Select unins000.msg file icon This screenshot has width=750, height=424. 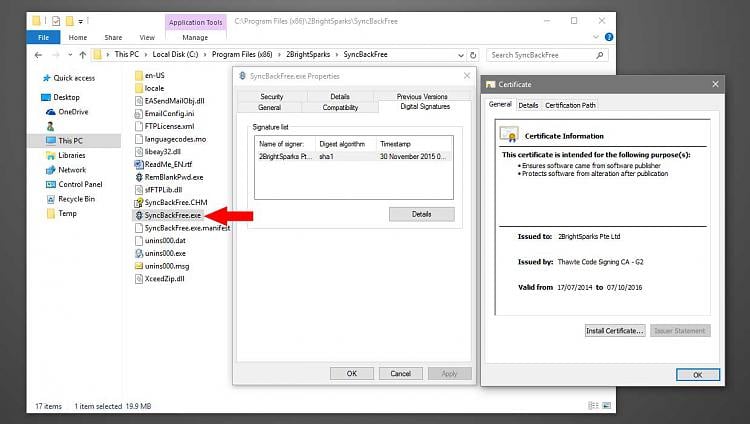pos(139,266)
